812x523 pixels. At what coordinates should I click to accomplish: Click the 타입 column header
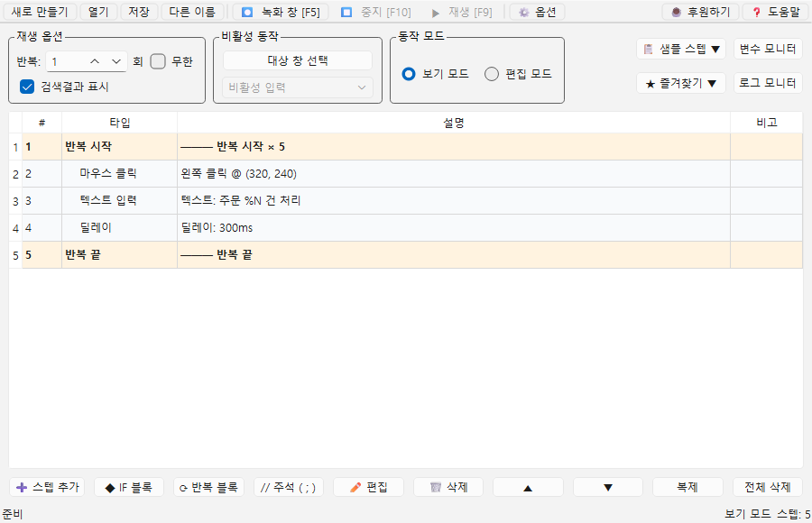[120, 123]
